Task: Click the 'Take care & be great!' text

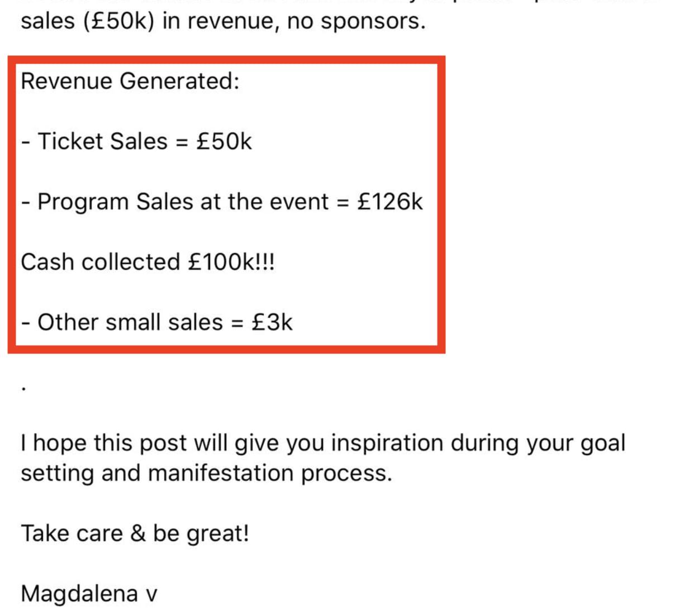Action: [135, 533]
